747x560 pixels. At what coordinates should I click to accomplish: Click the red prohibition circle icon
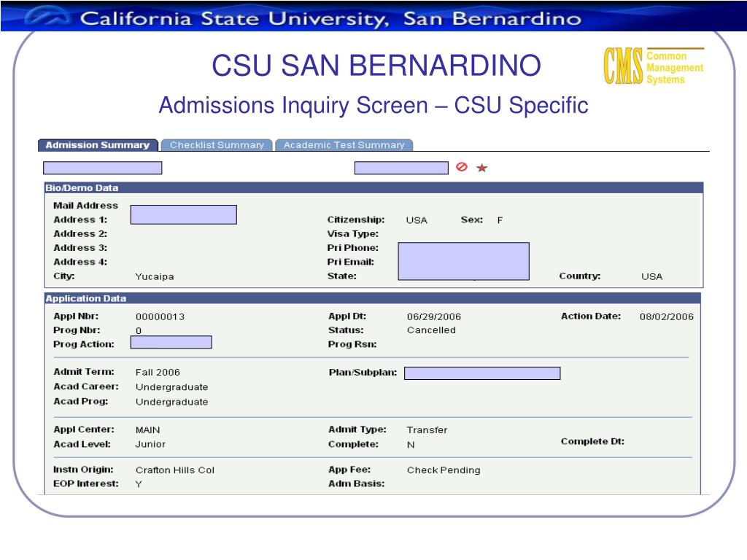(461, 167)
